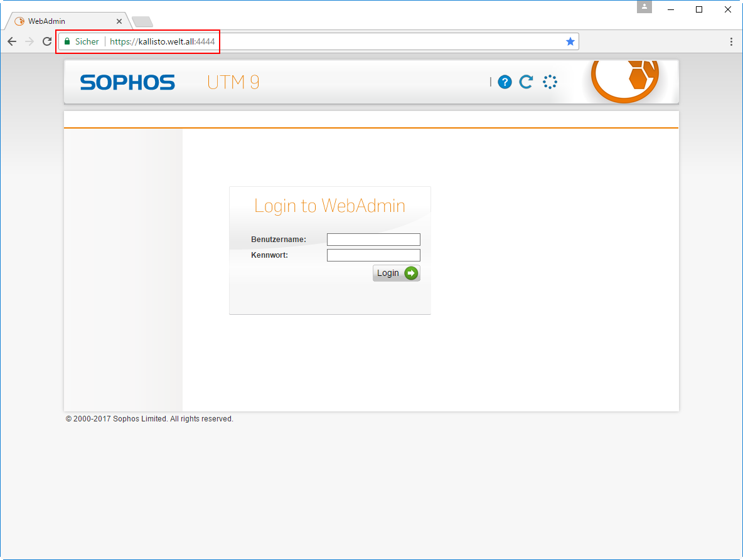Bookmark page with the blue star icon
Image resolution: width=743 pixels, height=560 pixels.
(570, 41)
